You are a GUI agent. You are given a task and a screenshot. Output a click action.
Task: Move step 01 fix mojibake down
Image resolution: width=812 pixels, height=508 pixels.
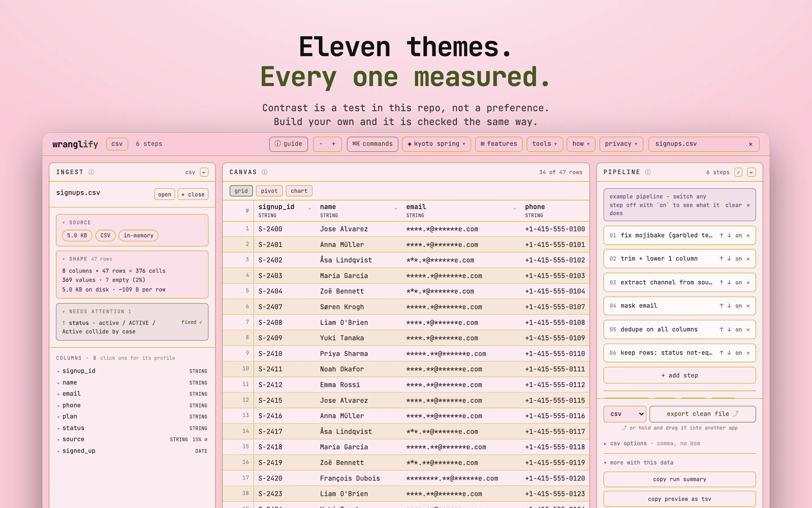point(729,236)
